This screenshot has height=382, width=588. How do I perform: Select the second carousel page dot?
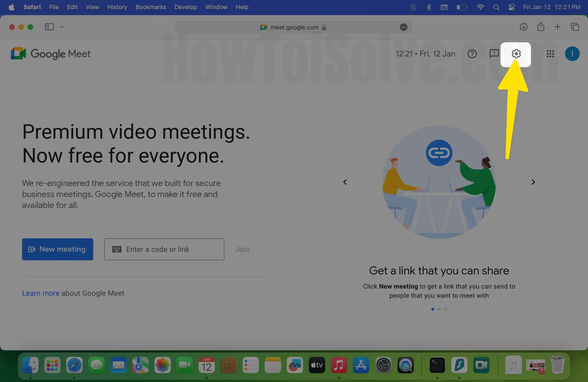[439, 309]
